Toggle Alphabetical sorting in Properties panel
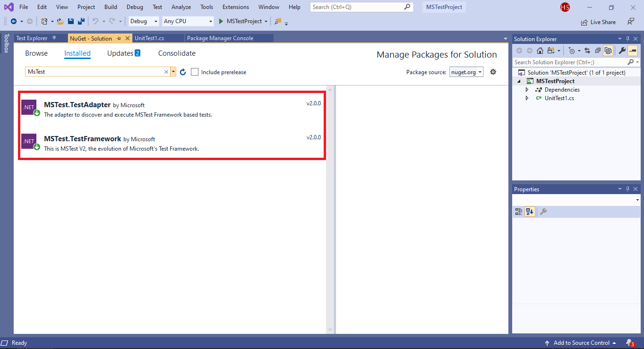The height and width of the screenshot is (349, 644). click(x=530, y=212)
